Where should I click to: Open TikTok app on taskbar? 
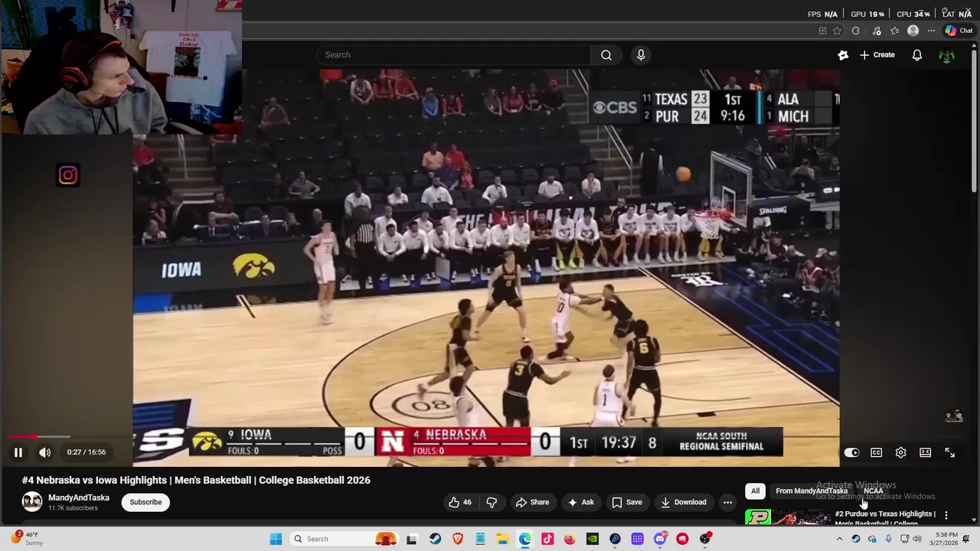[547, 539]
